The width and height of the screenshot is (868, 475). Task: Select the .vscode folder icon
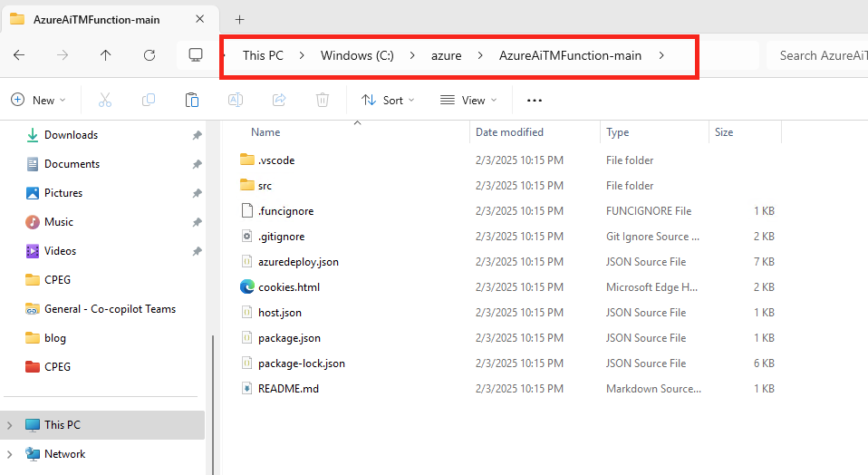pyautogui.click(x=246, y=160)
